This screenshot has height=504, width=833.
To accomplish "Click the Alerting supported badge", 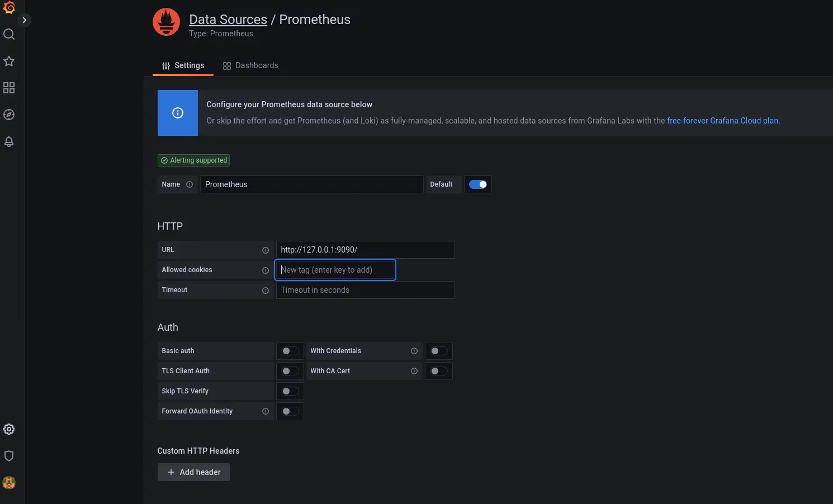I will (193, 160).
